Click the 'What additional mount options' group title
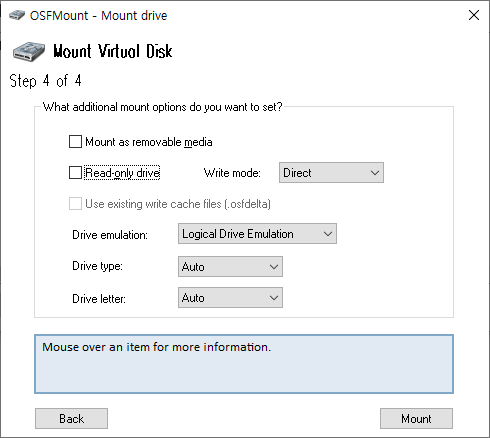 coord(163,107)
